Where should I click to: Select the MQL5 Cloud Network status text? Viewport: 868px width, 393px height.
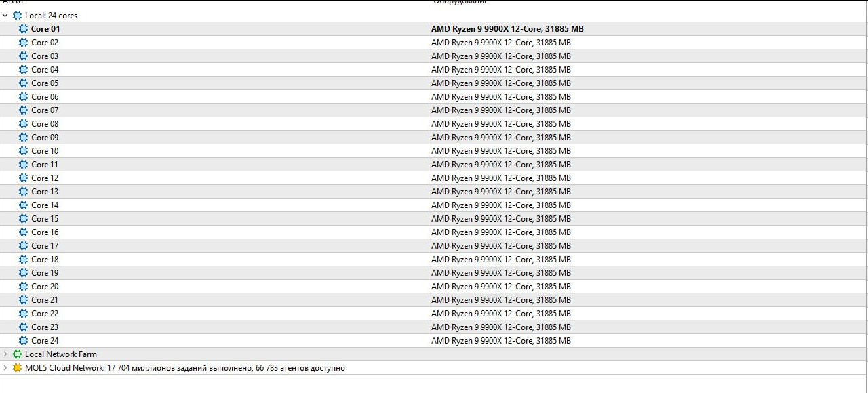coord(185,367)
